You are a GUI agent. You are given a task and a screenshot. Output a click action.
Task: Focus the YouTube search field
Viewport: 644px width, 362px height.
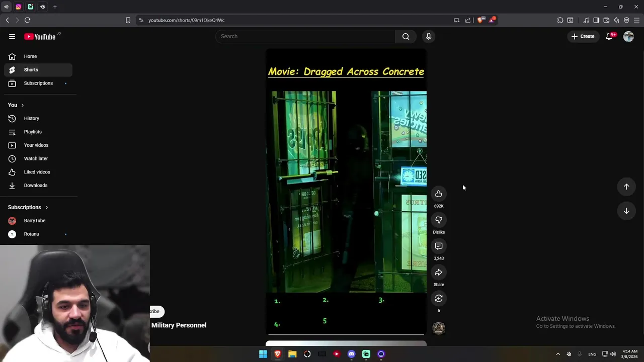click(x=306, y=36)
